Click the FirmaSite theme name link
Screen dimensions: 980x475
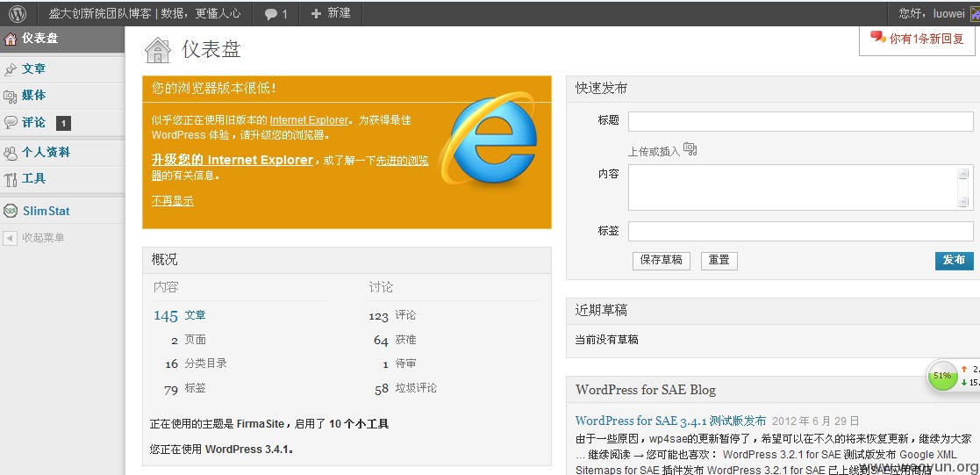click(x=261, y=424)
